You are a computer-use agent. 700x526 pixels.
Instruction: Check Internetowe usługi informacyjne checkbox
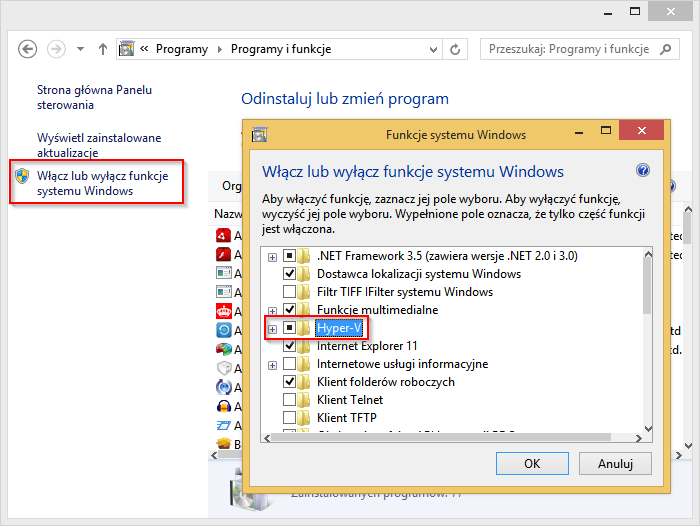289,364
